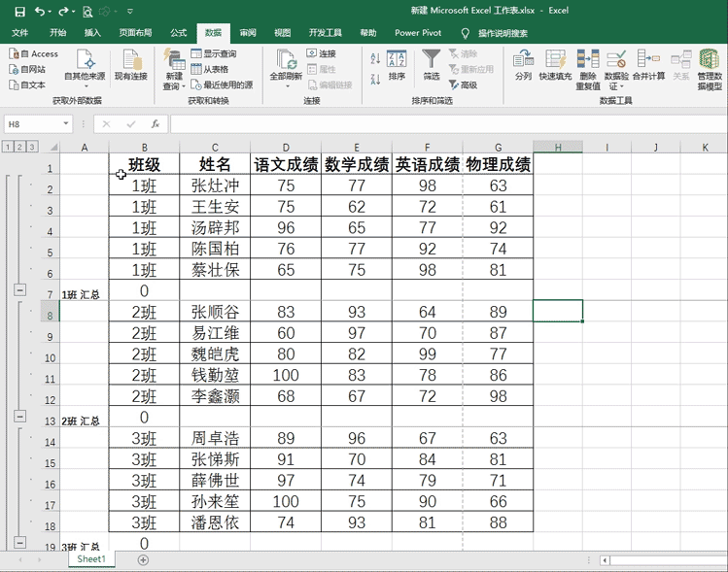Screen dimensions: 728x572
Task: Click Remove Duplicates (删除重复值)
Action: (588, 70)
